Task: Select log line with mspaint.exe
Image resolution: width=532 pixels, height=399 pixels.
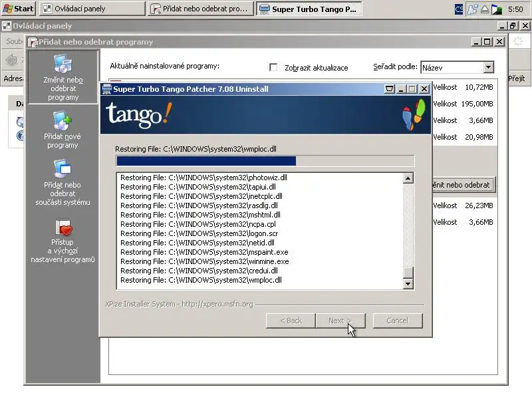Action: pos(204,252)
